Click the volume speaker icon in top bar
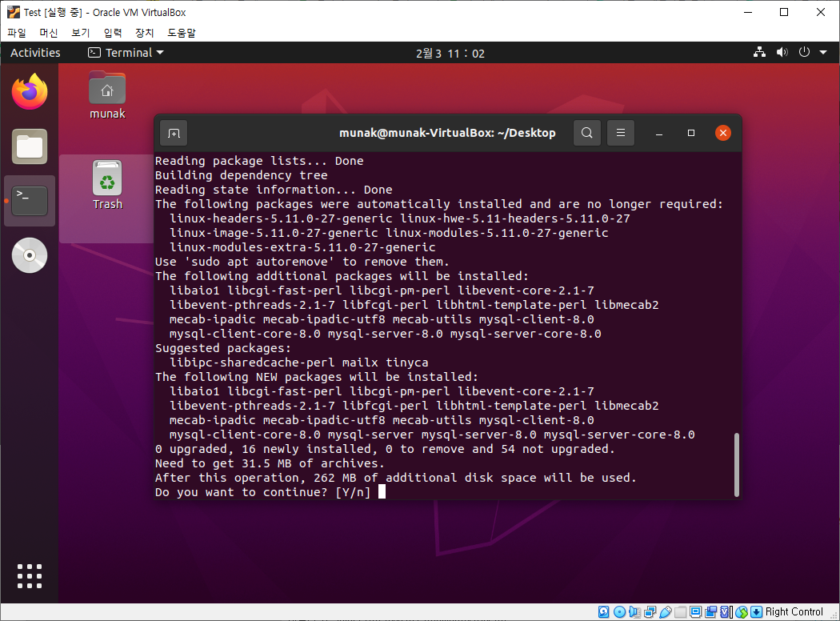Viewport: 840px width, 621px height. click(x=782, y=53)
